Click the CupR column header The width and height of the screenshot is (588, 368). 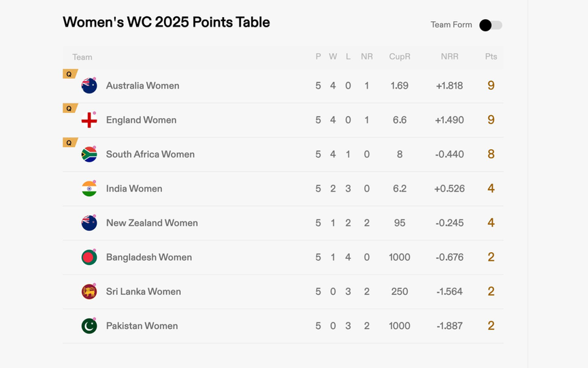[x=399, y=57]
